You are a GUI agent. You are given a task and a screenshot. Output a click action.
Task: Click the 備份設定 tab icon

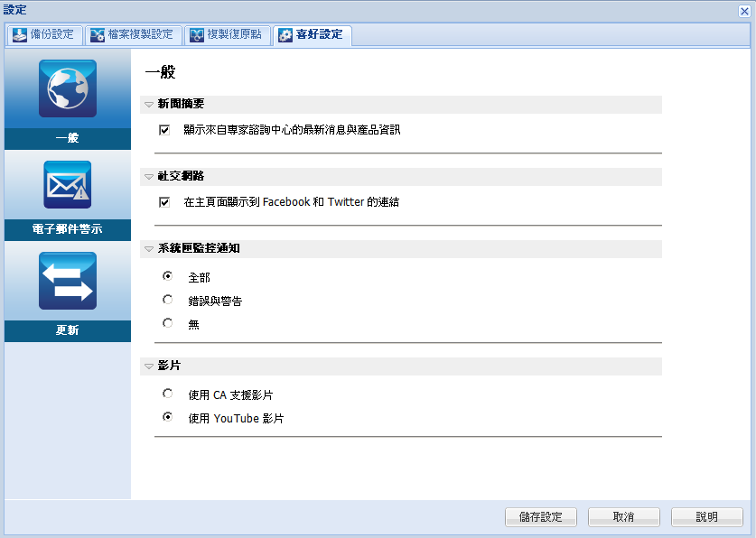(20, 36)
